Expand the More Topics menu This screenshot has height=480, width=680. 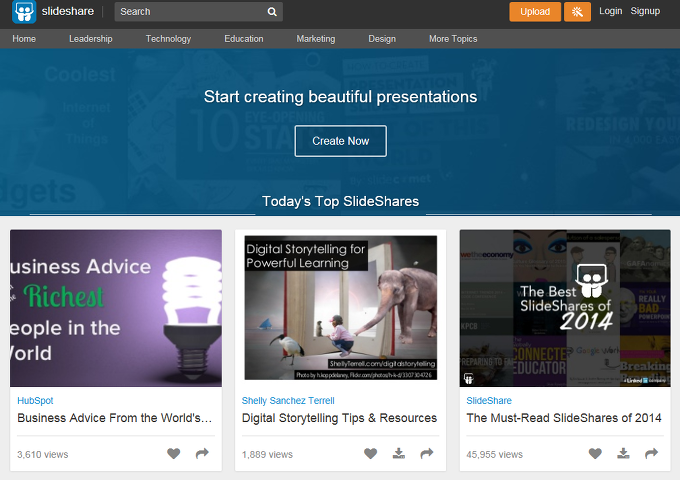click(453, 39)
